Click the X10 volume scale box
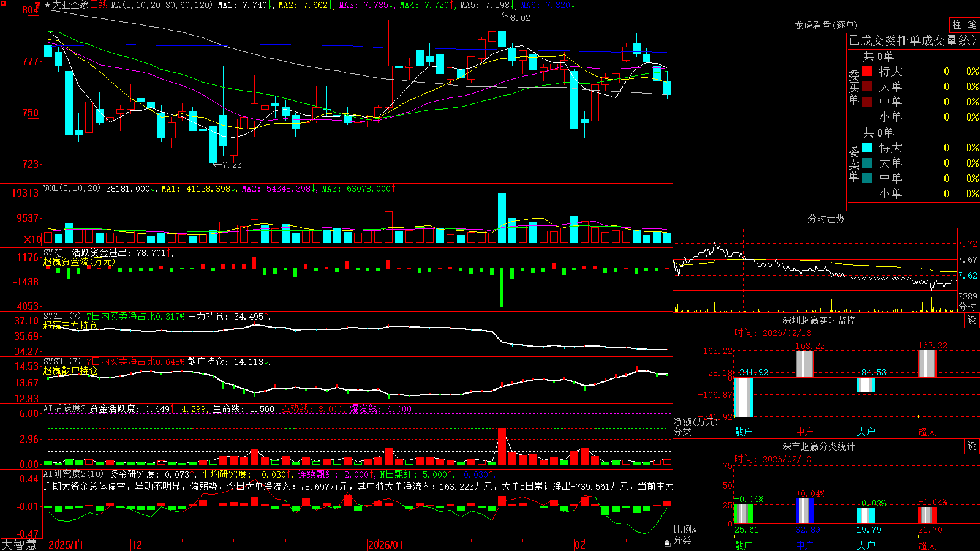Screen dimensions: 980x551 click(x=32, y=239)
